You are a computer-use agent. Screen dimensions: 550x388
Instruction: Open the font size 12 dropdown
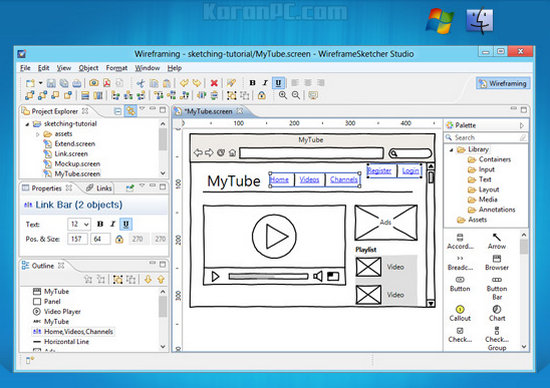coord(79,224)
